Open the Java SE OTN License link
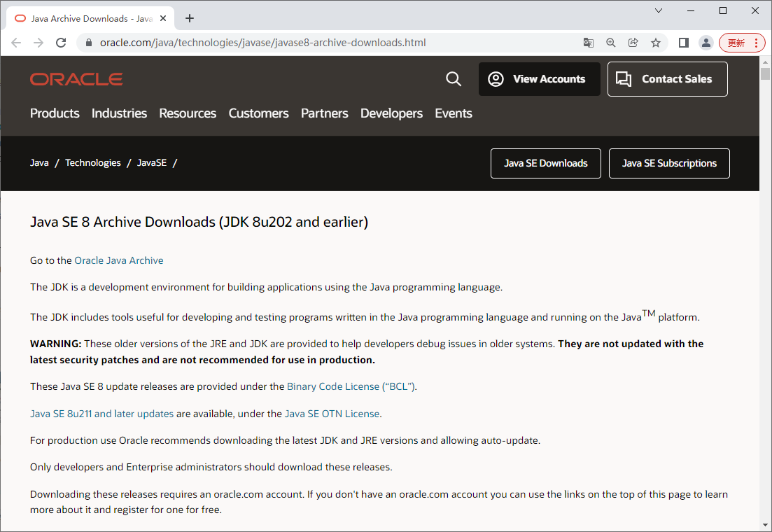This screenshot has width=772, height=532. pyautogui.click(x=332, y=414)
